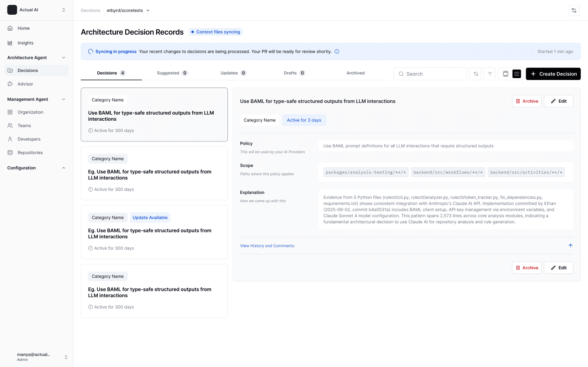
Task: View the Archived tab
Action: 355,73
